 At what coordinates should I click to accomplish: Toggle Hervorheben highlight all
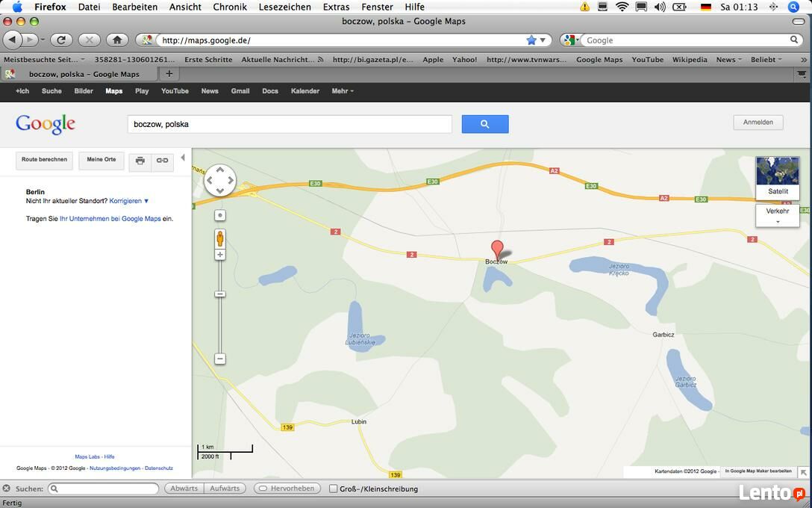[x=287, y=489]
